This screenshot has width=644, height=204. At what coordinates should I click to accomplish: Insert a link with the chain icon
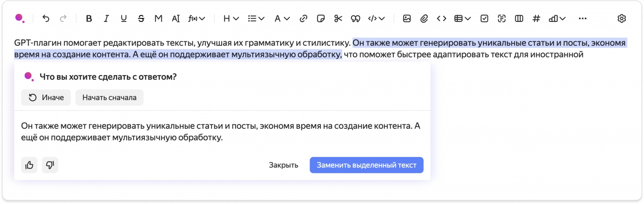[303, 18]
